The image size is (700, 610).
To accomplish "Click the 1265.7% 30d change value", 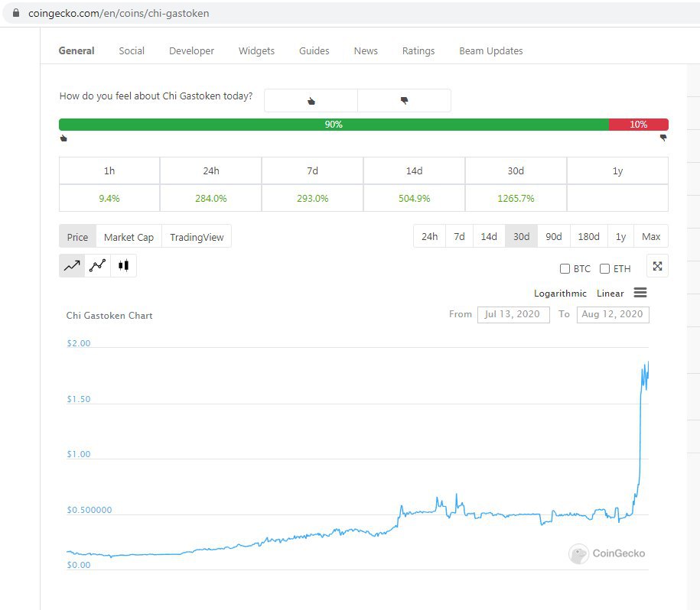I will 516,199.
